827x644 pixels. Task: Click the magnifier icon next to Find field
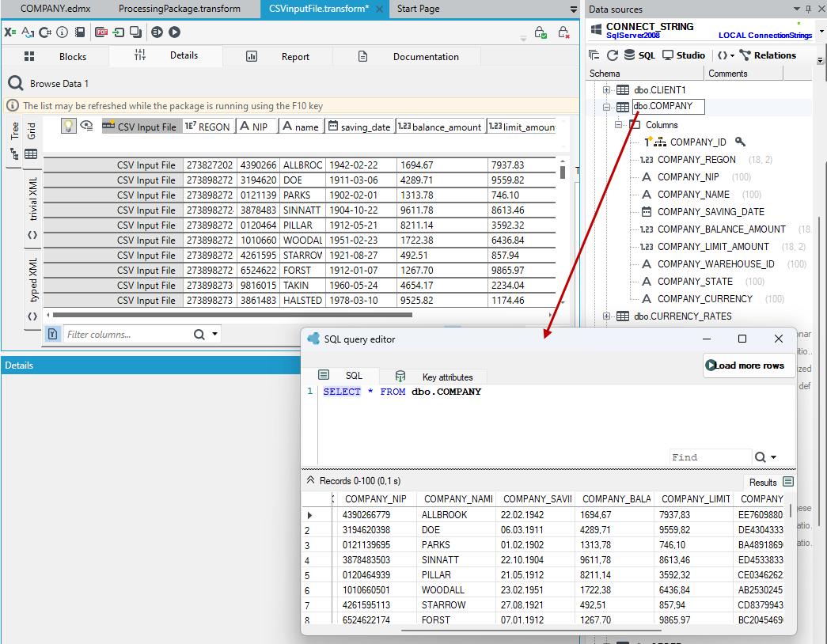pyautogui.click(x=760, y=457)
